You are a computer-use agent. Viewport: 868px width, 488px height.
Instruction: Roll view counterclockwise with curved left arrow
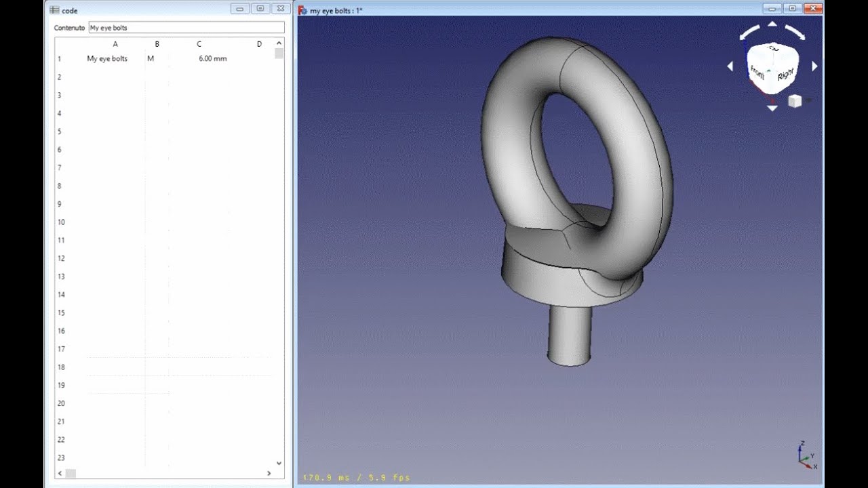(749, 32)
